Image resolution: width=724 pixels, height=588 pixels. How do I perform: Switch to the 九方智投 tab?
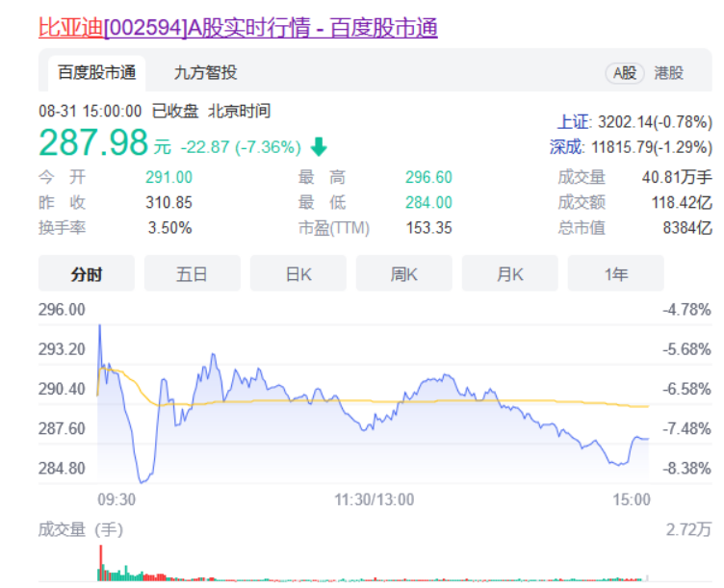205,73
